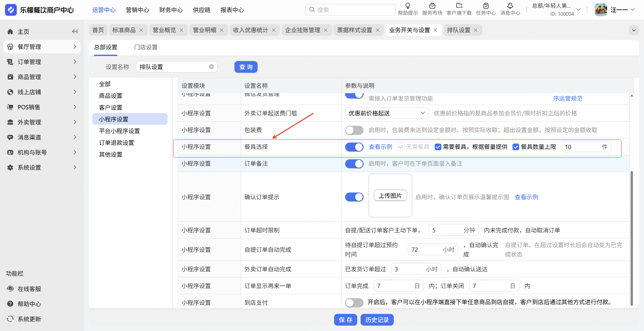This screenshot has width=644, height=331.
Task: Open the 优惠前价格起送 dropdown
Action: 386,113
